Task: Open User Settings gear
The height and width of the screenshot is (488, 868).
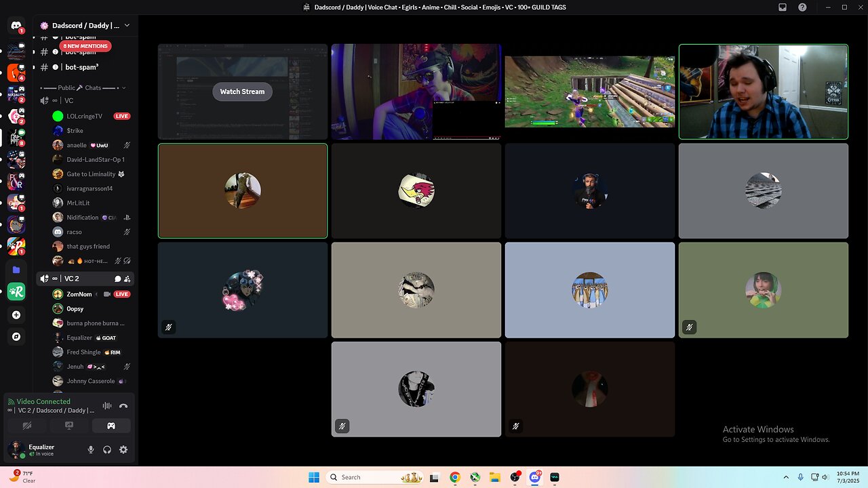Action: point(123,449)
